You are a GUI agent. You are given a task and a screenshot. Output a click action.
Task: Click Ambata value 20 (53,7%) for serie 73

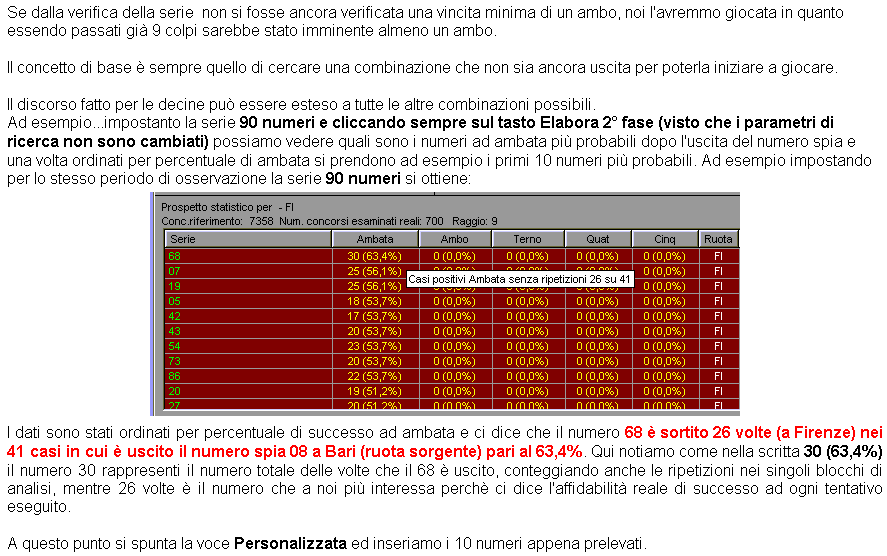[x=374, y=361]
